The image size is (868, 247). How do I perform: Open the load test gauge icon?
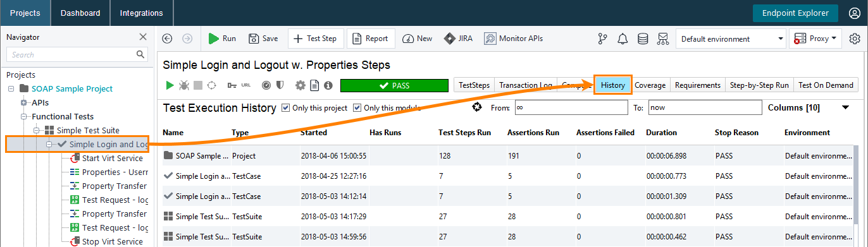coord(266,85)
